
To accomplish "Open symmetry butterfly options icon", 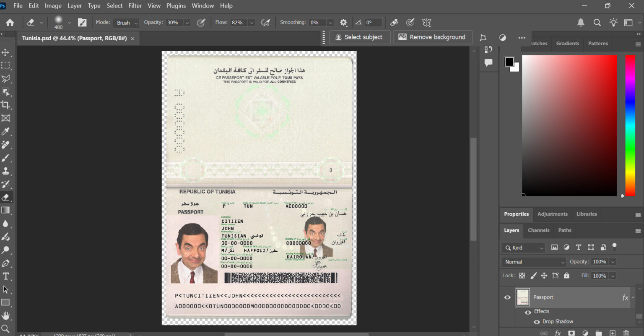I will click(x=426, y=23).
